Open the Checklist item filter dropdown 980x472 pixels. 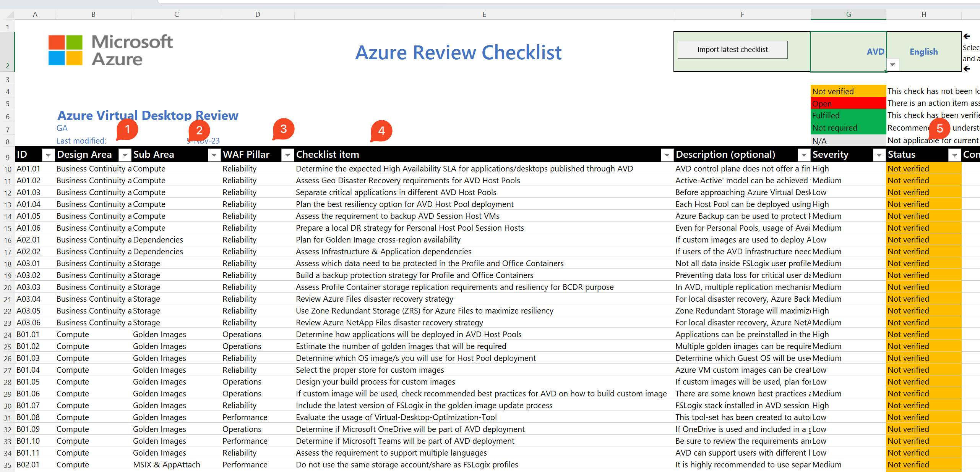click(x=667, y=155)
